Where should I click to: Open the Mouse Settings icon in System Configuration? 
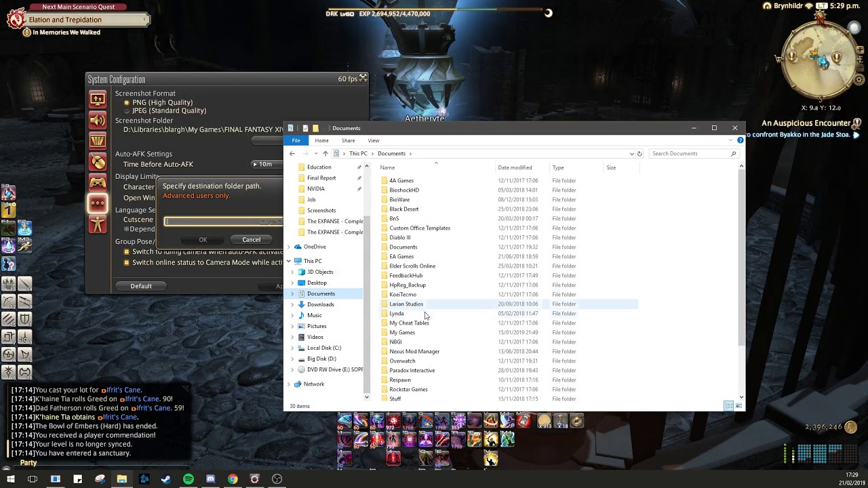(x=98, y=162)
